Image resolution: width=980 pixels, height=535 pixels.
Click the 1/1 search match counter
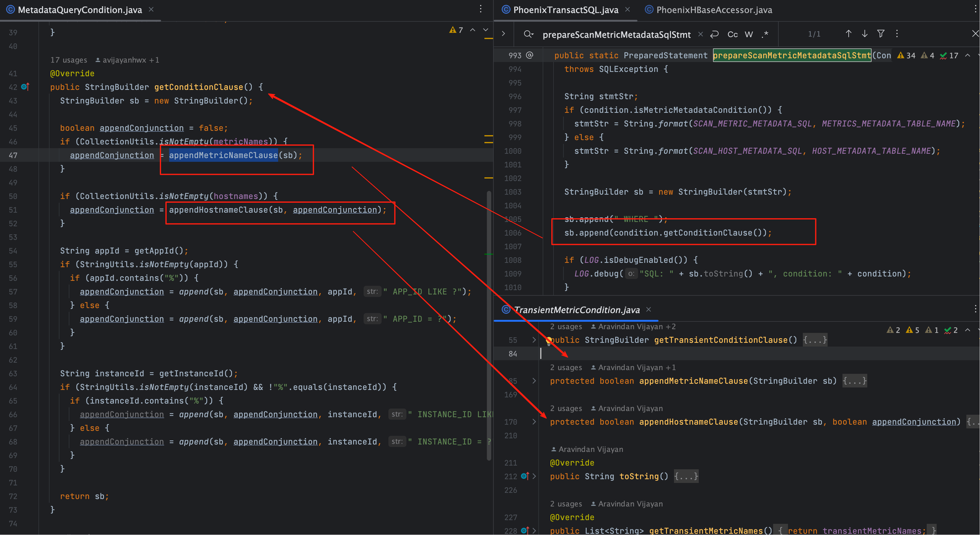[x=814, y=34]
